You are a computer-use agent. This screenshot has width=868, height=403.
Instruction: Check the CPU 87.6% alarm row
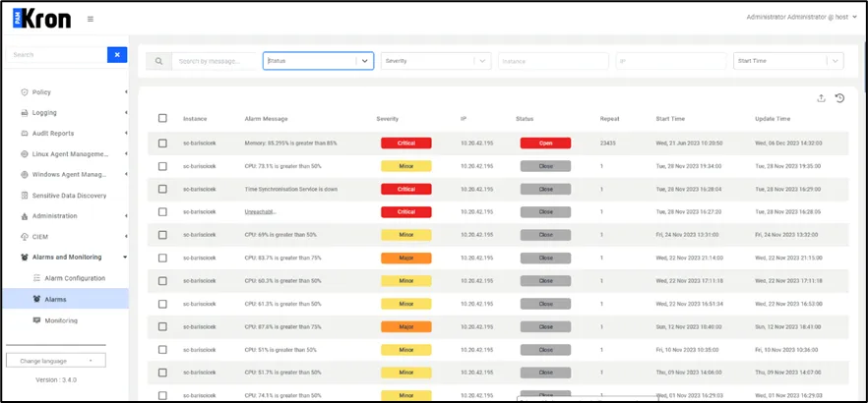tap(162, 326)
